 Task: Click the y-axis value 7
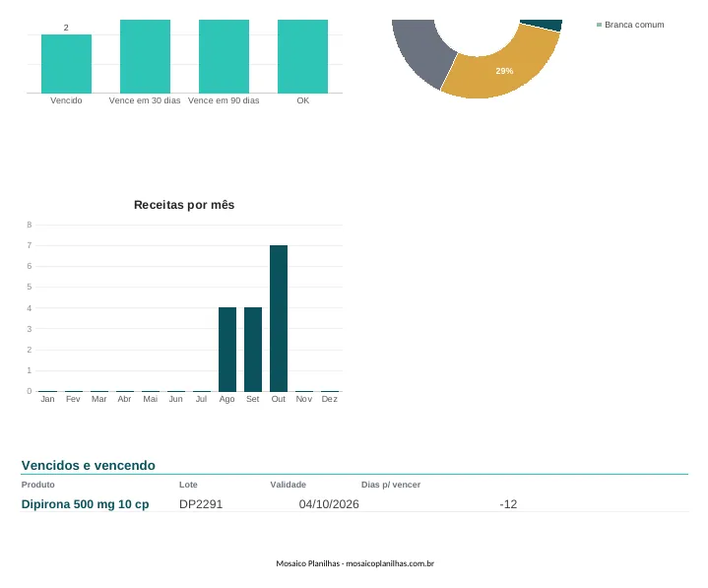(30, 245)
